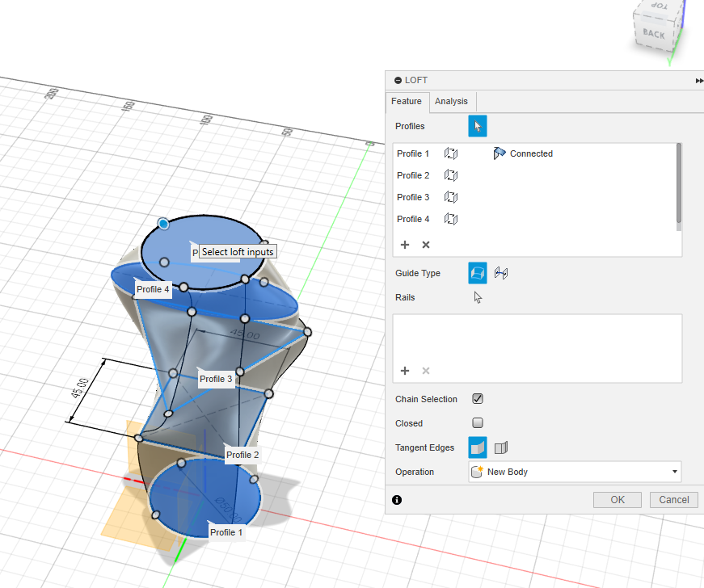Click the Profile 1 reorder icon

[451, 153]
